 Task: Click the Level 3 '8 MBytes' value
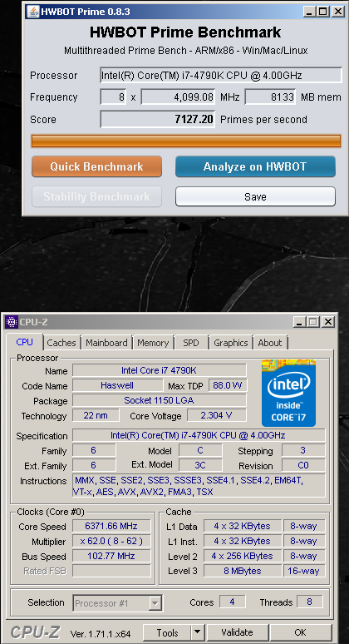point(243,571)
